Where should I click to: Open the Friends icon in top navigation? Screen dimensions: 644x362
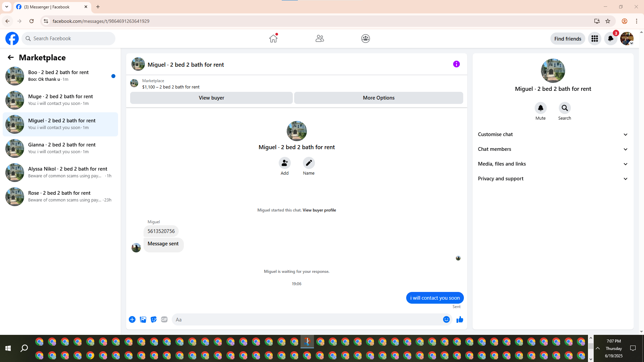coord(320,39)
